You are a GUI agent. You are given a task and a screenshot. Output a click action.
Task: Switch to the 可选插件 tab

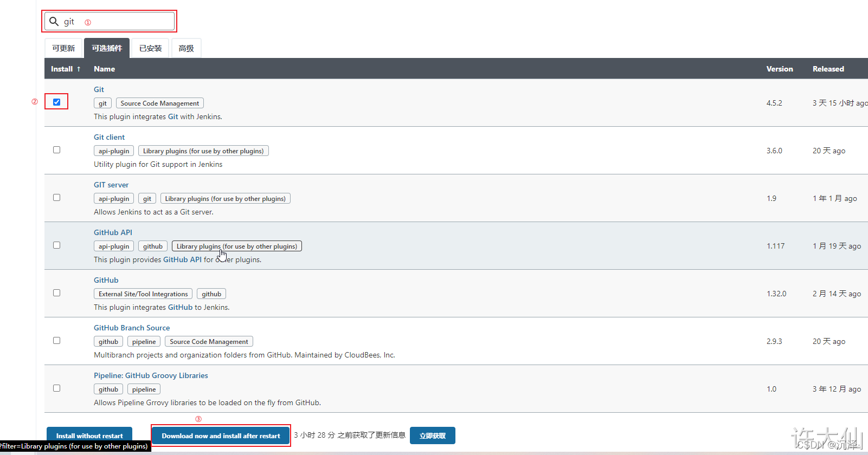coord(107,48)
